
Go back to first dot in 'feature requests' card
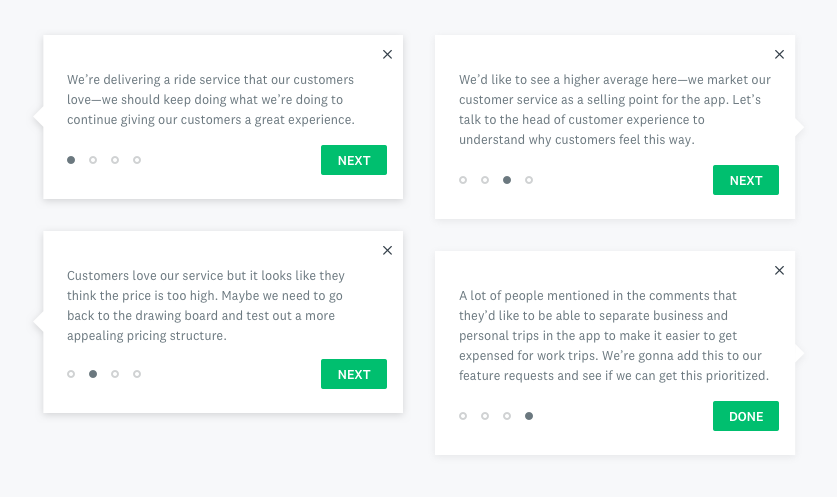point(463,416)
